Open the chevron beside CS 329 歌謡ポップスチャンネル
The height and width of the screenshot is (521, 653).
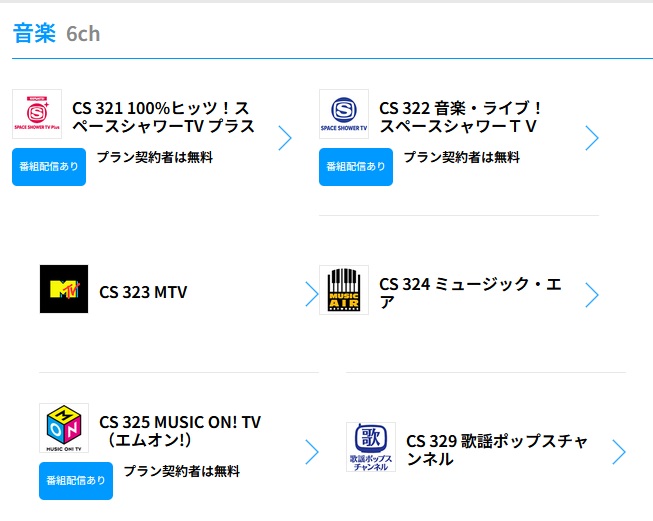click(x=619, y=451)
